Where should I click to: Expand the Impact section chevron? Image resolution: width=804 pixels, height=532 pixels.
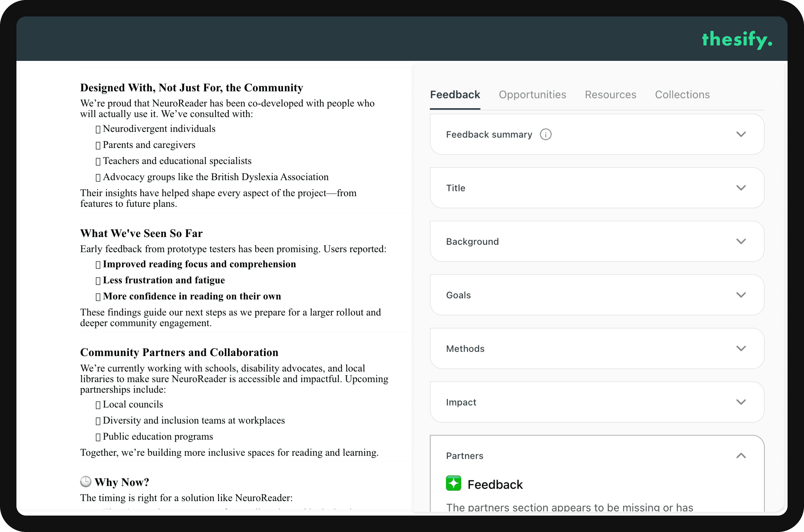[x=741, y=403]
